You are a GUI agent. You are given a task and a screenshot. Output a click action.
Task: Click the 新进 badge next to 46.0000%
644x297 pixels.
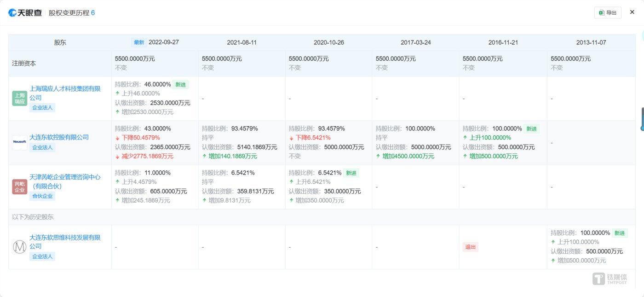[x=181, y=84]
